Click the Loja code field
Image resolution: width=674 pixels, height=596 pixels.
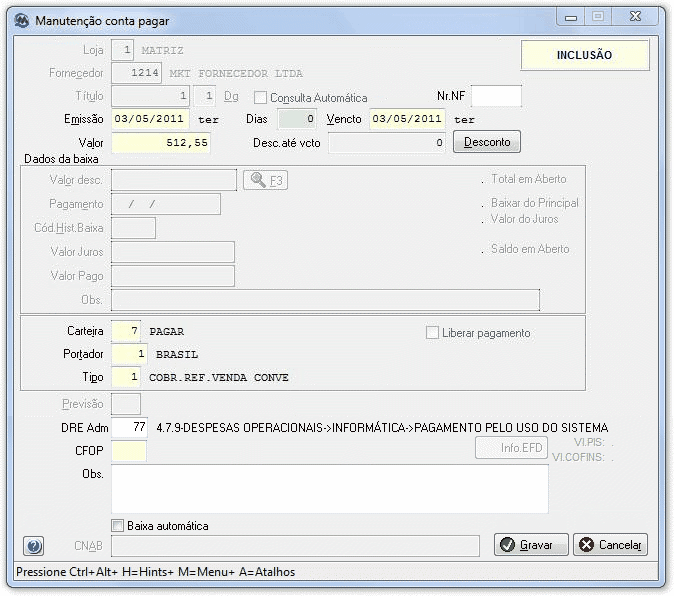pyautogui.click(x=123, y=50)
